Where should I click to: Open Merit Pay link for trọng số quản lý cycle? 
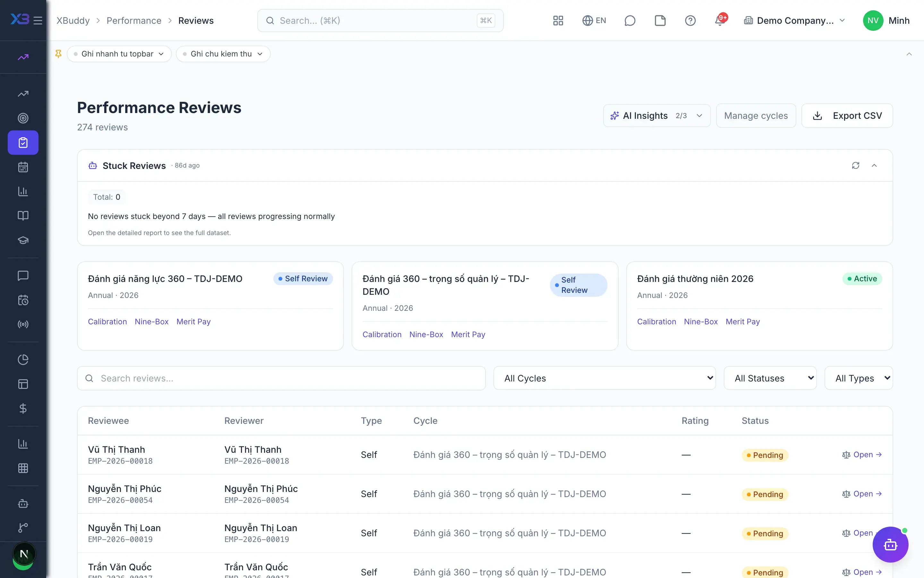click(x=468, y=335)
